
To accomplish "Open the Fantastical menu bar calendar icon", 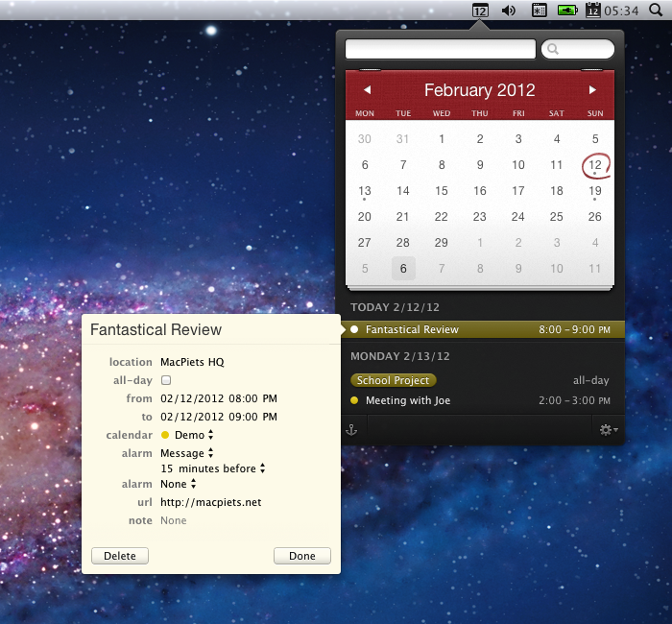I will point(480,10).
